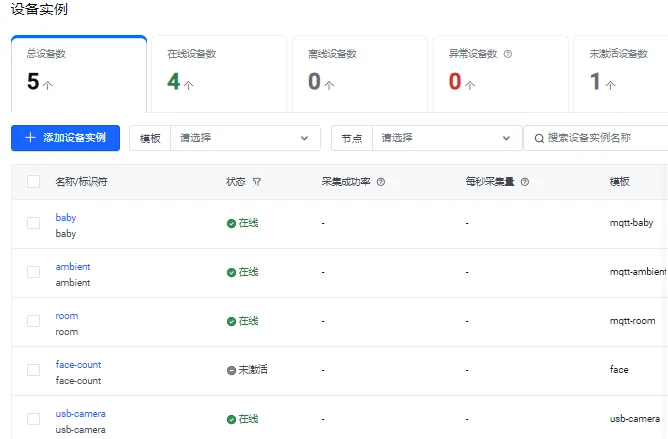Select the 未激活设备数 summary tab
This screenshot has width=668, height=439.
(621, 74)
